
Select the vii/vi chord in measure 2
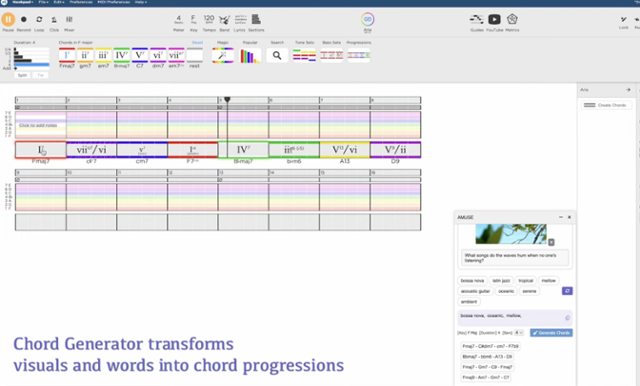[x=91, y=150]
